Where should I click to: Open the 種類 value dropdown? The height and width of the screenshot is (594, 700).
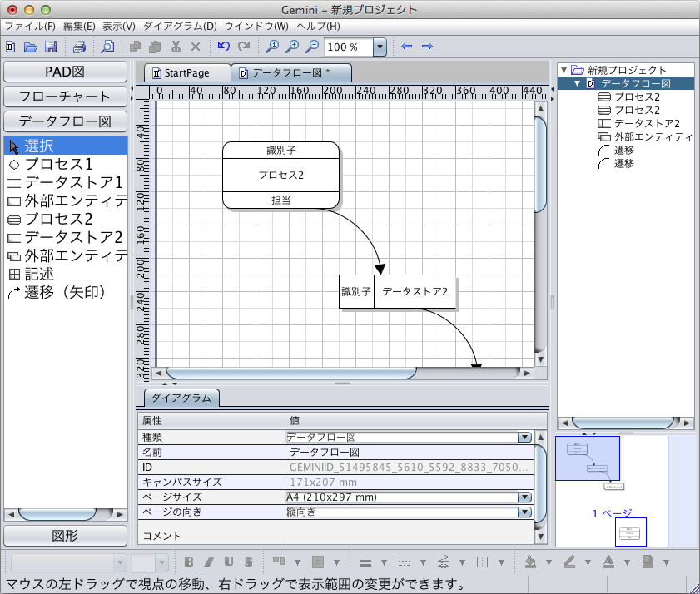(524, 437)
